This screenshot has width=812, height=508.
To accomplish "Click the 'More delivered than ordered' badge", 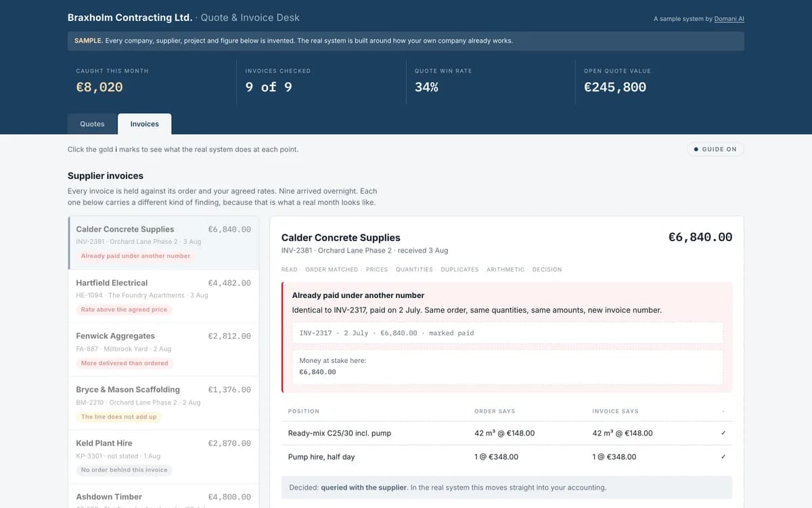I will 125,363.
